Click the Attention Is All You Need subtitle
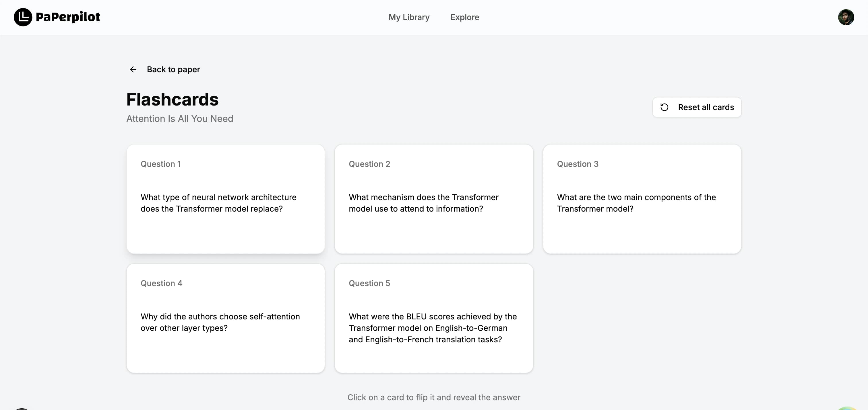 tap(180, 118)
